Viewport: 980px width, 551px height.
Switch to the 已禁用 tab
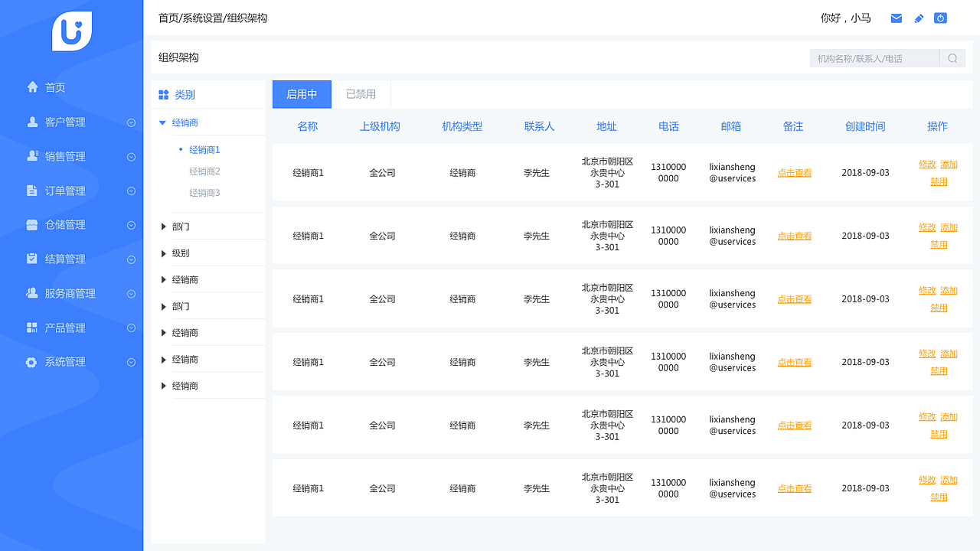point(361,94)
